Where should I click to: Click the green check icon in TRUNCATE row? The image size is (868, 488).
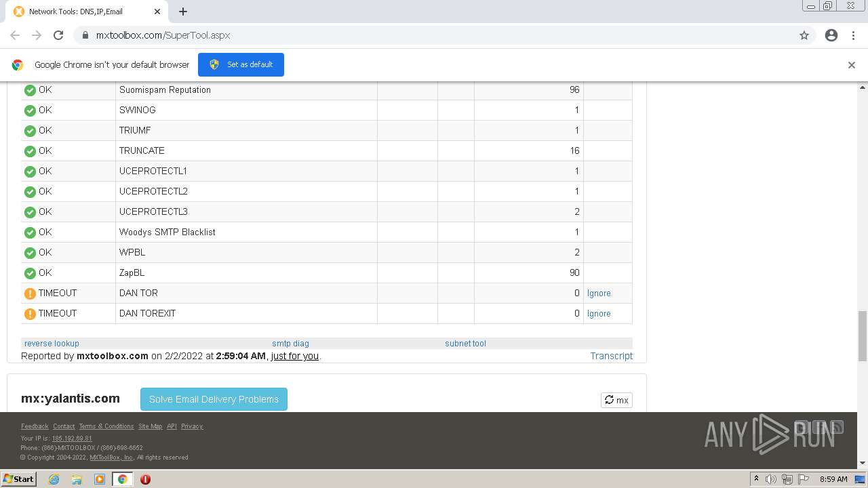pos(30,151)
